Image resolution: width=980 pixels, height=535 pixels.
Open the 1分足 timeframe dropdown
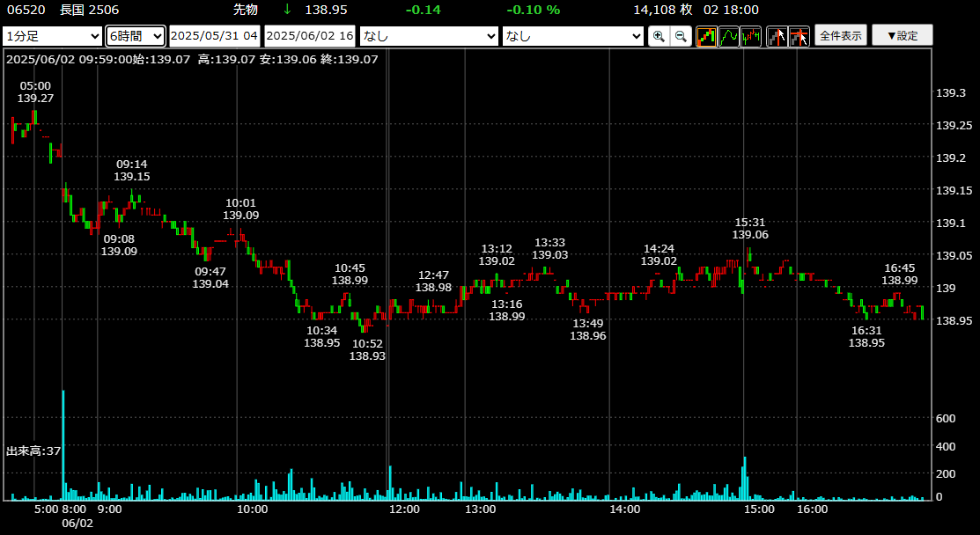53,36
